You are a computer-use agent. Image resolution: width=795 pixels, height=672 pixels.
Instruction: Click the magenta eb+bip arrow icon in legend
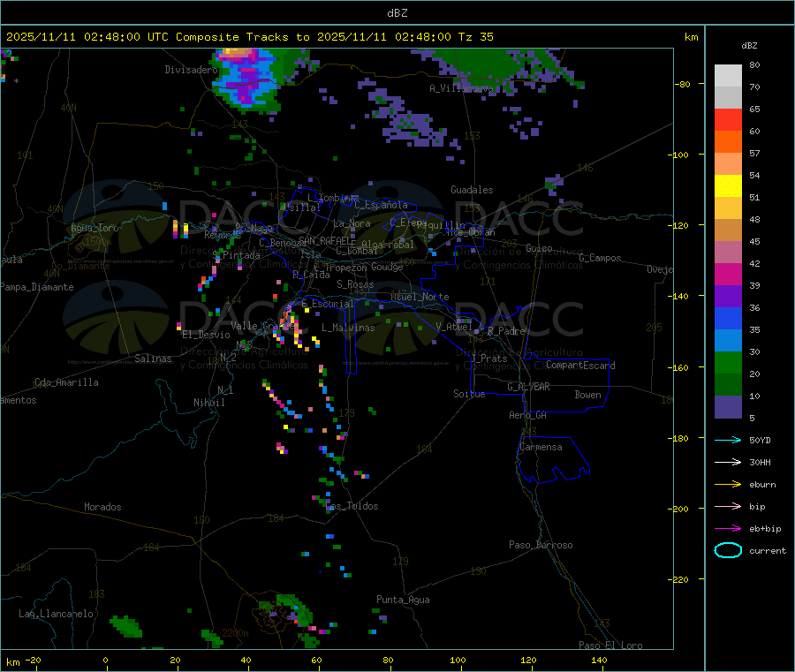pyautogui.click(x=728, y=529)
